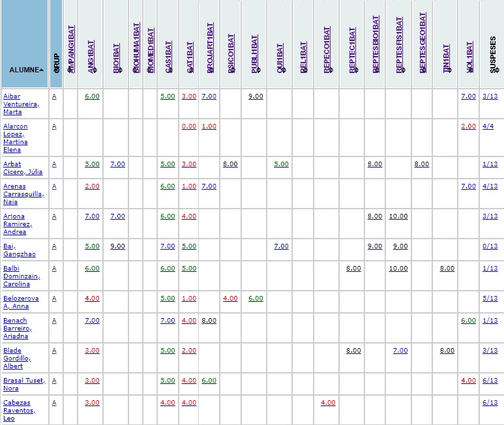504x425 pixels.
Task: Open student Balbi Dominzain, Carolina
Action: tap(22, 276)
